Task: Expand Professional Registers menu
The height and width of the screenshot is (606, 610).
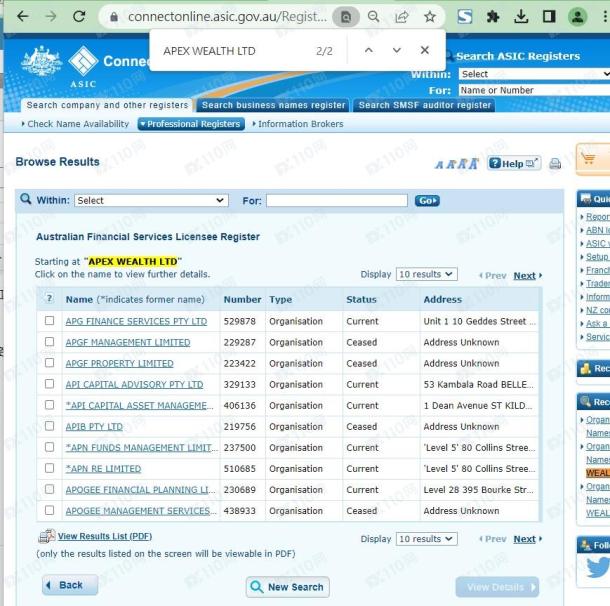Action: 191,124
